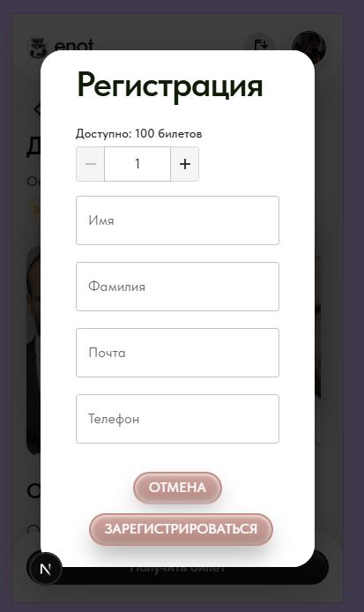Click into the Имя input field
Image resolution: width=364 pixels, height=612 pixels.
point(177,220)
